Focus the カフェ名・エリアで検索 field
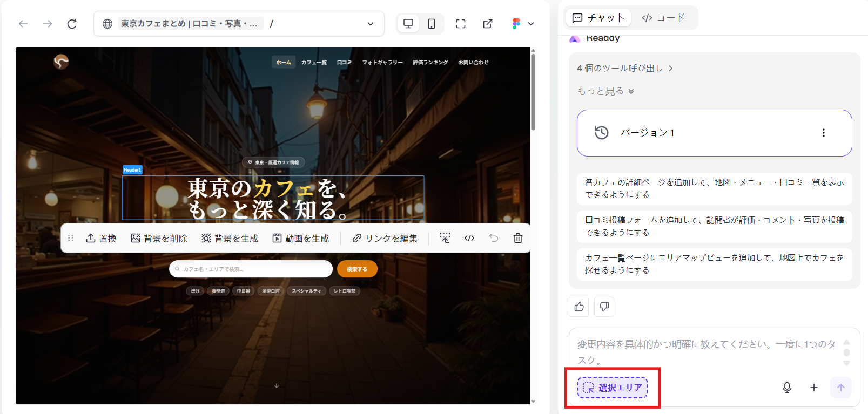 [x=251, y=269]
